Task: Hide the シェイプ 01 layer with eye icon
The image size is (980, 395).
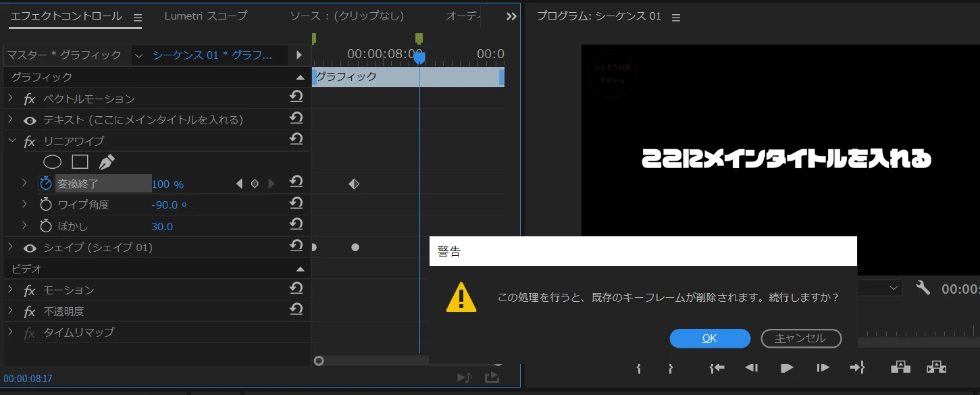Action: coord(30,248)
